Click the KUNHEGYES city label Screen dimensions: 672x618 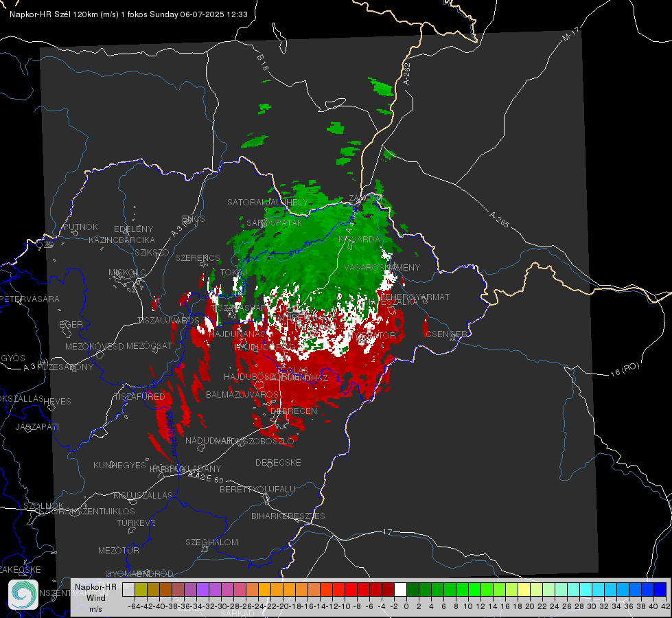tap(119, 466)
